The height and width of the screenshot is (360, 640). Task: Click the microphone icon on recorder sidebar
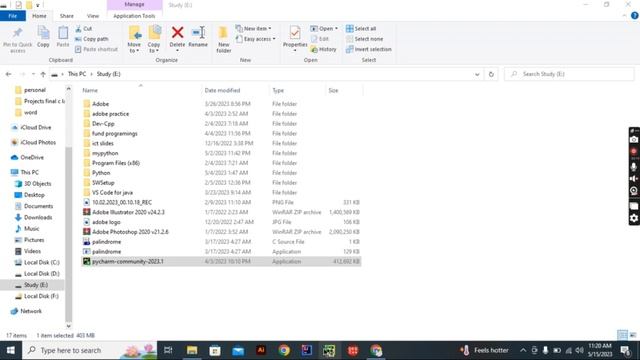click(633, 167)
